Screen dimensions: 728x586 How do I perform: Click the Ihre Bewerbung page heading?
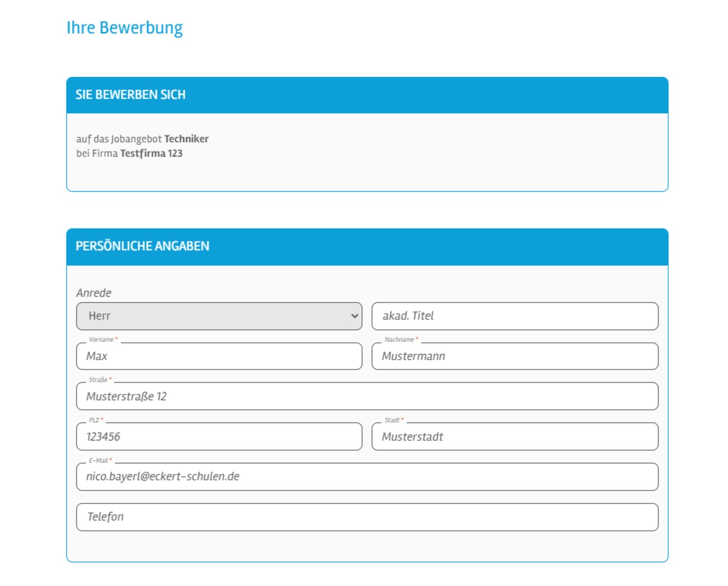[125, 27]
